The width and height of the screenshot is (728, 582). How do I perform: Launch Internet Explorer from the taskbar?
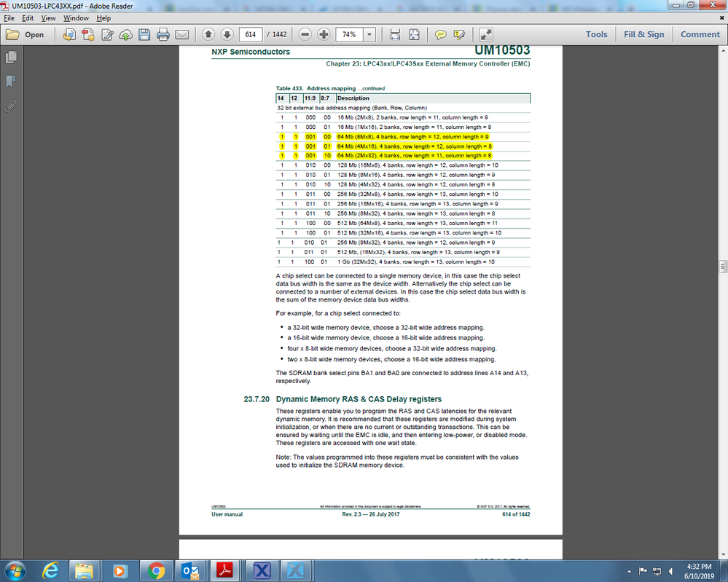coord(50,571)
